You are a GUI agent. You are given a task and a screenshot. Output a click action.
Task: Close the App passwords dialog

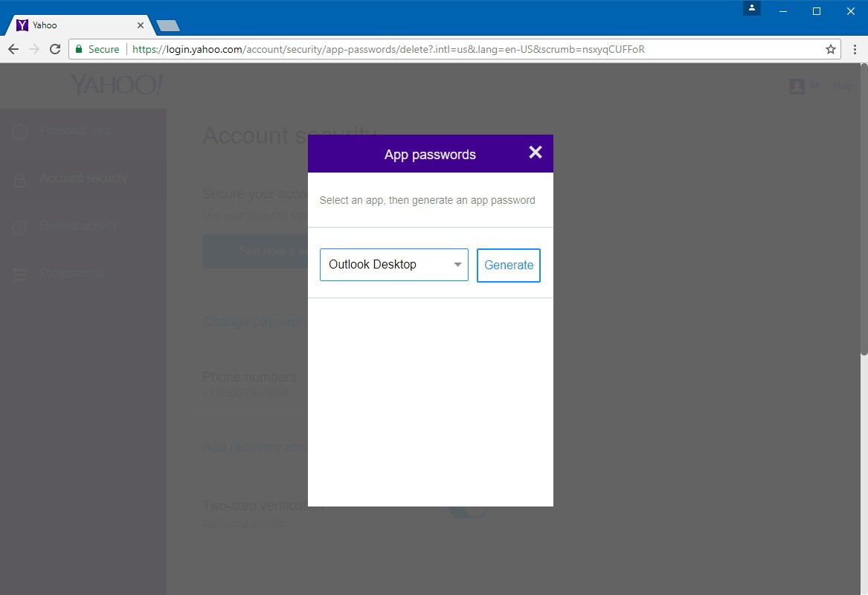(x=535, y=152)
